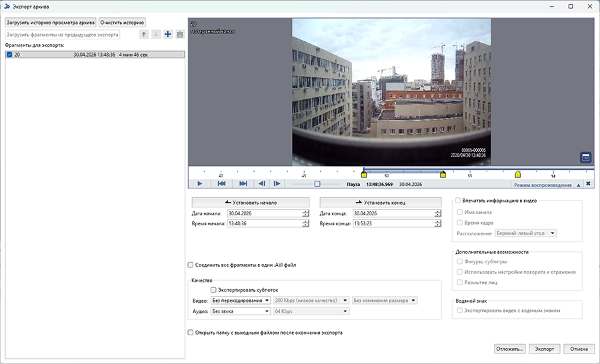Set fragment end at current position
This screenshot has width=600, height=364.
pos(381,203)
